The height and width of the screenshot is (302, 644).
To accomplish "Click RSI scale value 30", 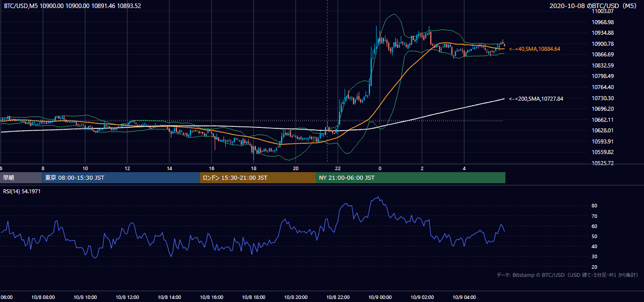I will tap(595, 257).
